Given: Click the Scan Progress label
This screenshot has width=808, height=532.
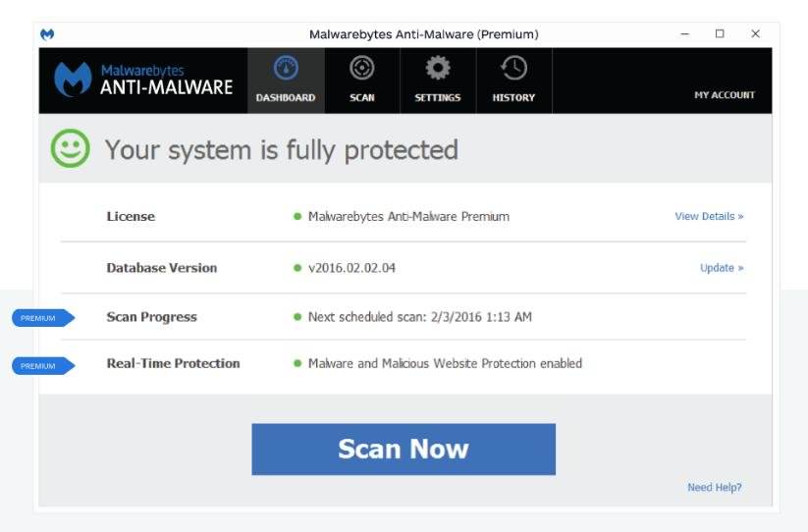Looking at the screenshot, I should (x=151, y=317).
